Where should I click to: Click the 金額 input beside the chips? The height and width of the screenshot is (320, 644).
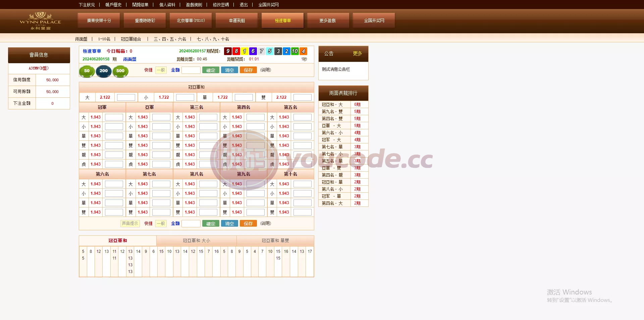tap(191, 70)
